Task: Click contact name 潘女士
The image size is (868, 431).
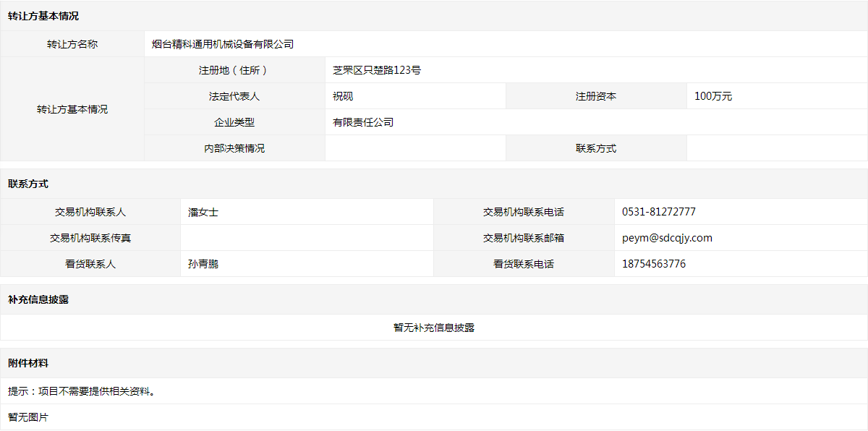Action: pos(203,212)
